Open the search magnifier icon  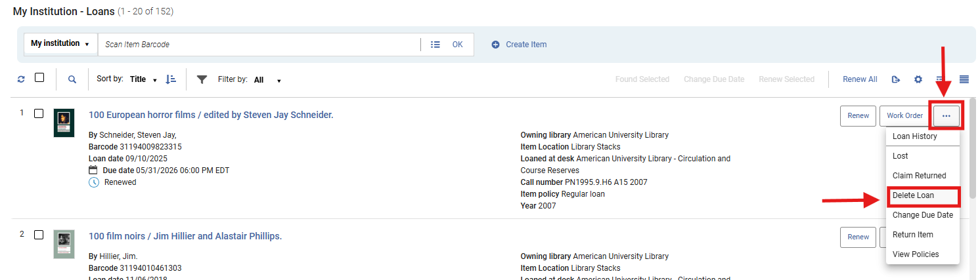click(72, 79)
